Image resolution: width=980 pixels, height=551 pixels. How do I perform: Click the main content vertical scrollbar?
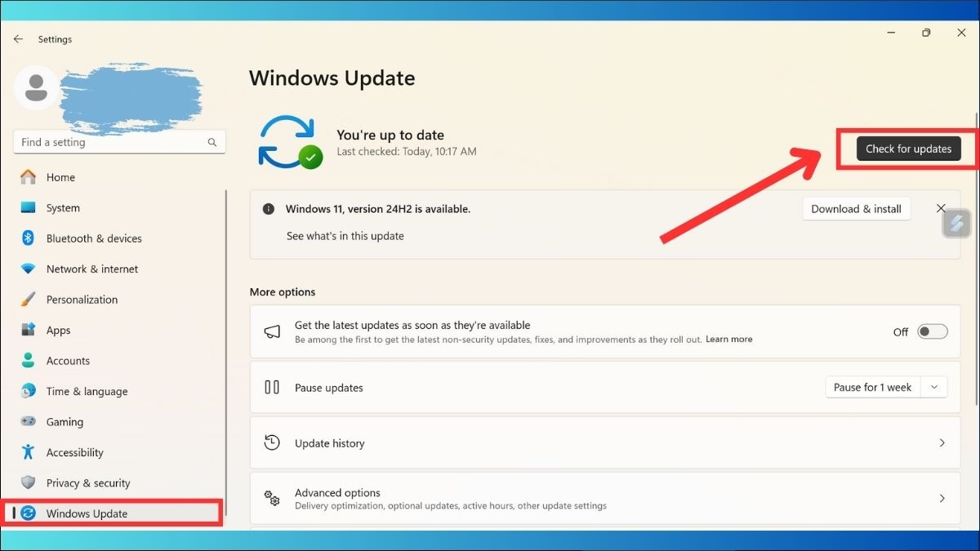[976, 257]
